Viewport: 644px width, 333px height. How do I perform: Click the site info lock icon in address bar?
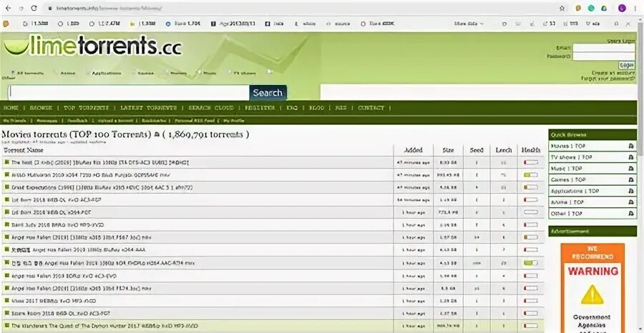[50, 8]
